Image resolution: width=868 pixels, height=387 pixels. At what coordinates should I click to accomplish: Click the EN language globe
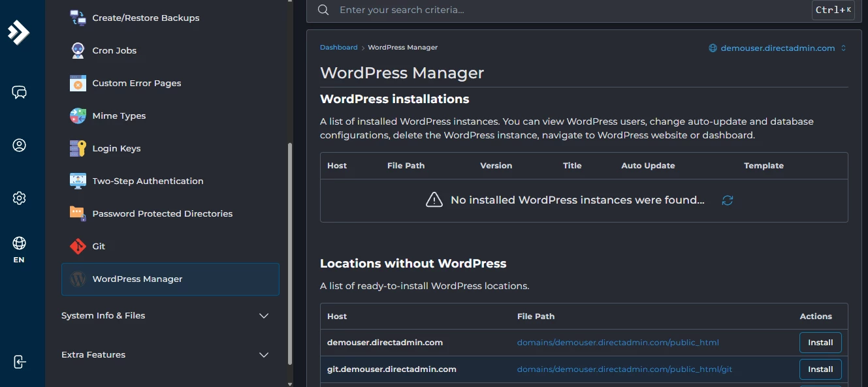[18, 246]
